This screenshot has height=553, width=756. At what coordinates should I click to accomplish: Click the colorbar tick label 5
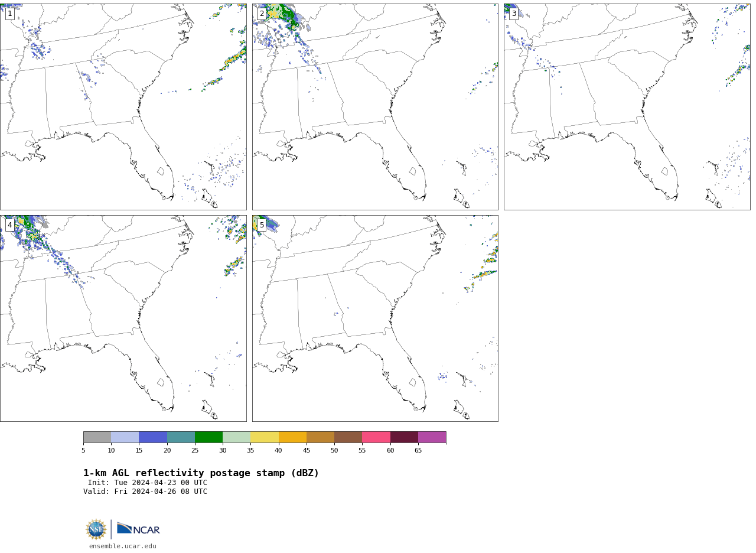(83, 451)
